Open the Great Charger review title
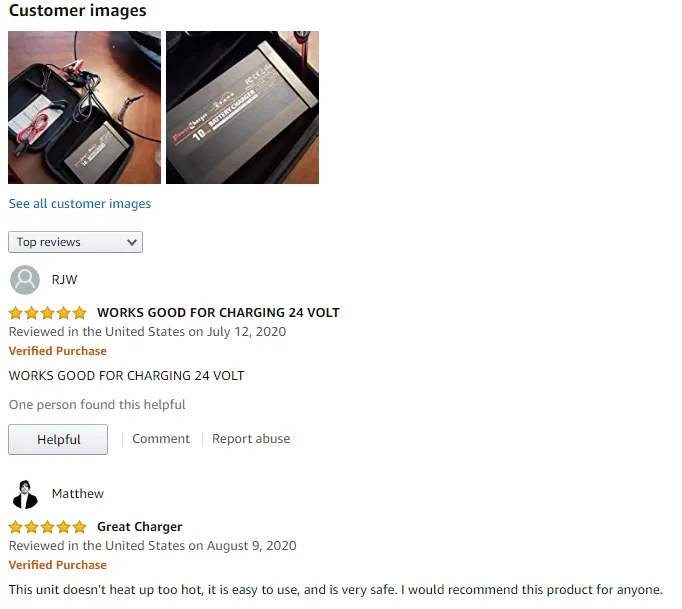 tap(140, 527)
